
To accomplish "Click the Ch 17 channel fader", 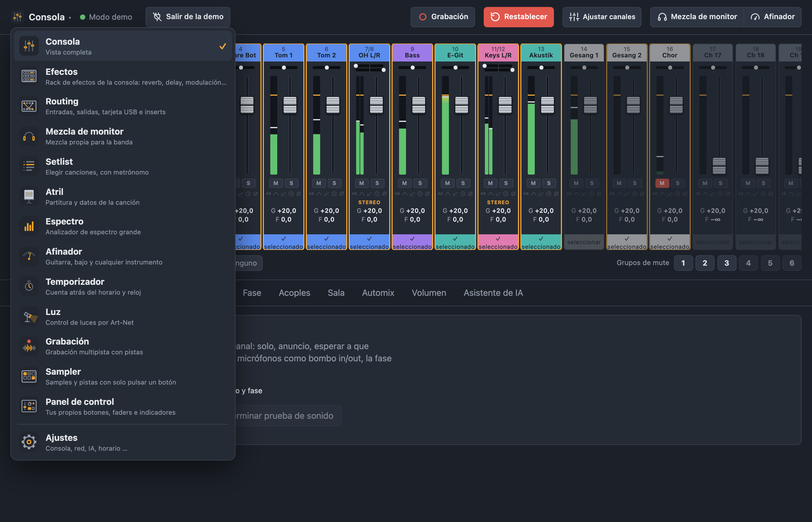I will [x=719, y=165].
